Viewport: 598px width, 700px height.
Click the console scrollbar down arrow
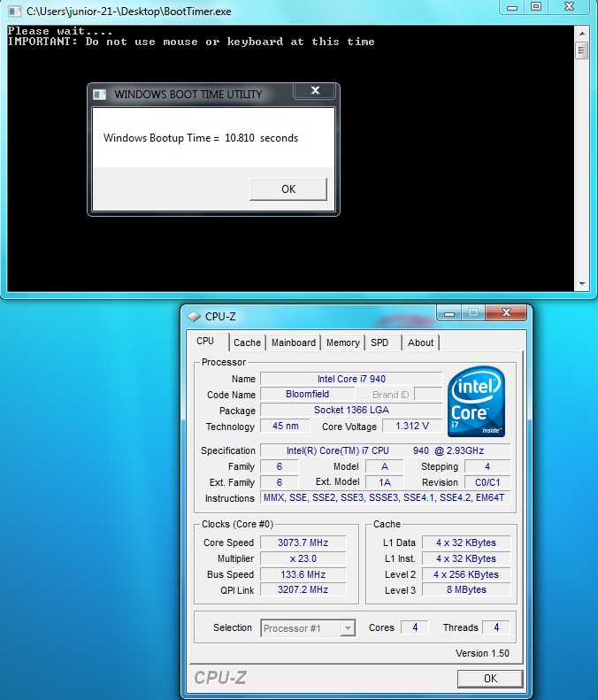coord(581,284)
